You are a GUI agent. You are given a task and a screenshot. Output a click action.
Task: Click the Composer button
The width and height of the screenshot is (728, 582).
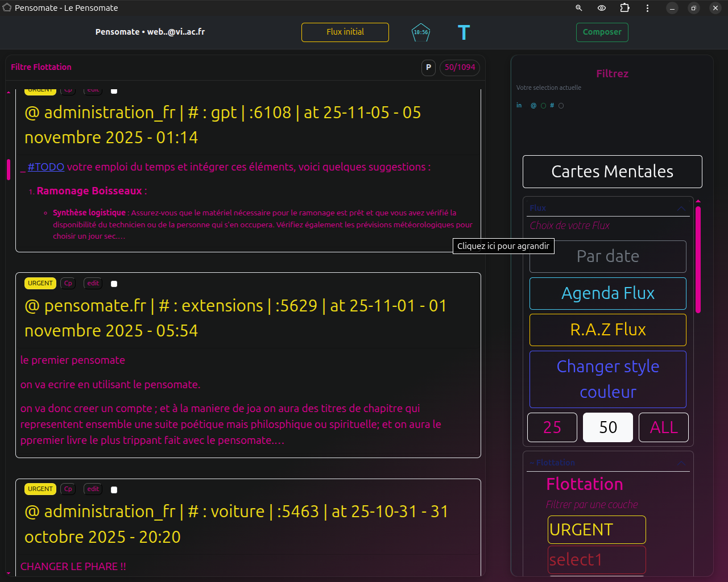602,32
